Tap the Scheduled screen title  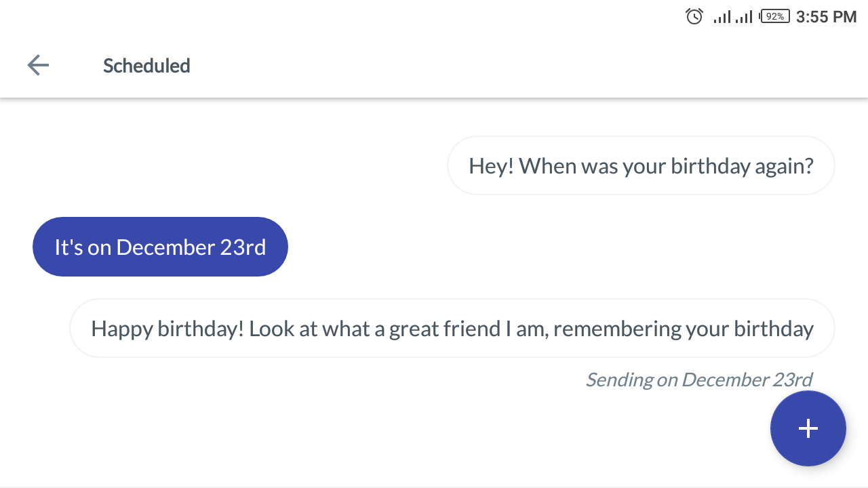pyautogui.click(x=146, y=66)
